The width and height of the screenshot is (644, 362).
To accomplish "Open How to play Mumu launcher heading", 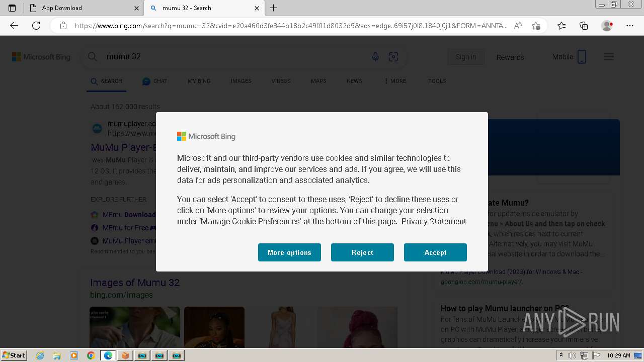I will (x=505, y=308).
